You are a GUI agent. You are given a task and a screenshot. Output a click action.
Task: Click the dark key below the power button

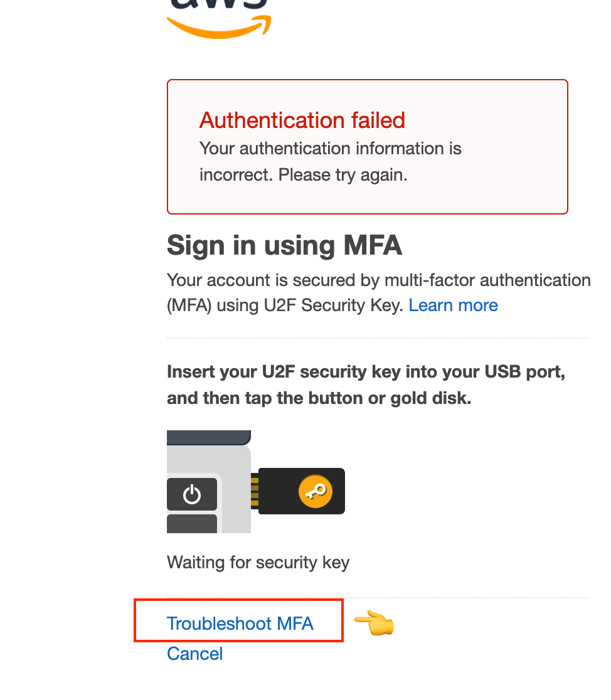point(192,524)
